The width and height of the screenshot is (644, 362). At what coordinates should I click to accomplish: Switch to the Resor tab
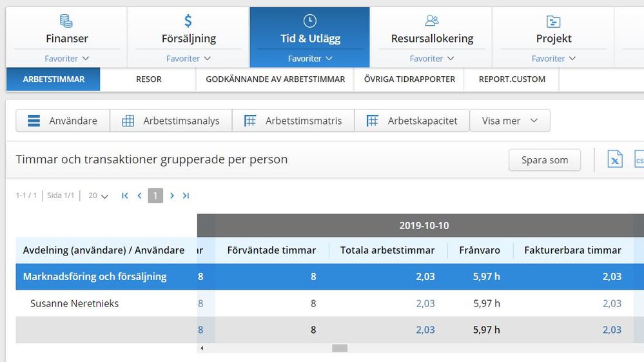coord(149,79)
